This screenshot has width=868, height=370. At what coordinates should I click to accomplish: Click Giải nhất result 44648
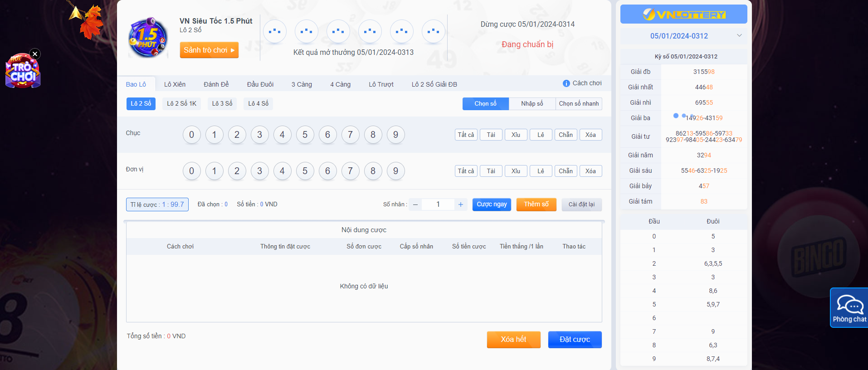[704, 87]
